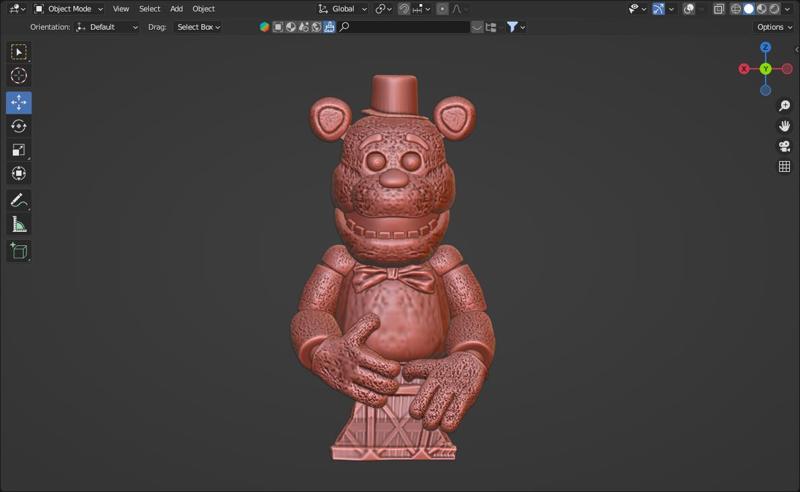Click the green Y axis gizmo ball
Viewport: 800px width, 492px height.
[x=765, y=69]
